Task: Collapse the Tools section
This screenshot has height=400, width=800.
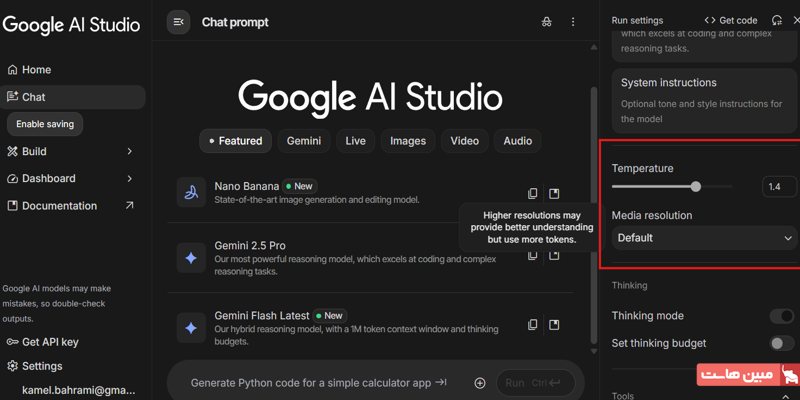Action: click(x=785, y=396)
